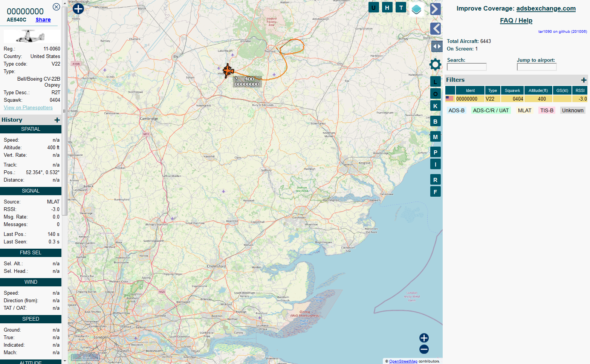This screenshot has width=590, height=364.
Task: Click the R map option button
Action: tap(436, 180)
